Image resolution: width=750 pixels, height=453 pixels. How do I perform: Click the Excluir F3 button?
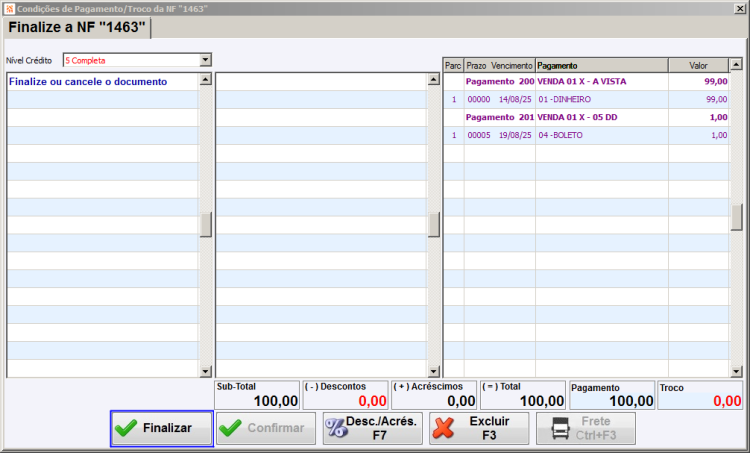coord(479,428)
